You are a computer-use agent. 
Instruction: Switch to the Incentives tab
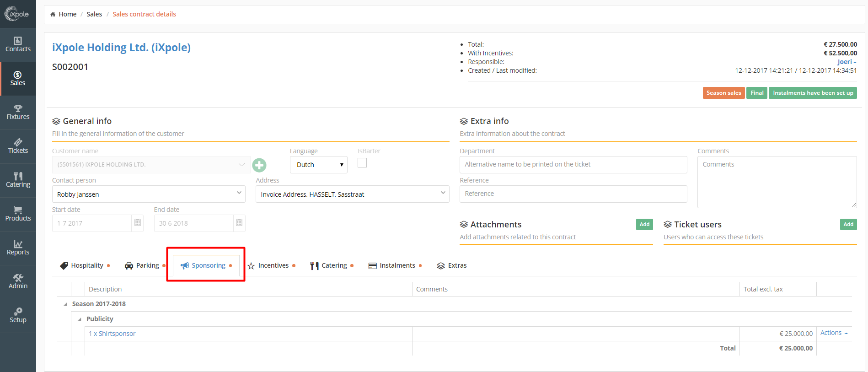[271, 265]
